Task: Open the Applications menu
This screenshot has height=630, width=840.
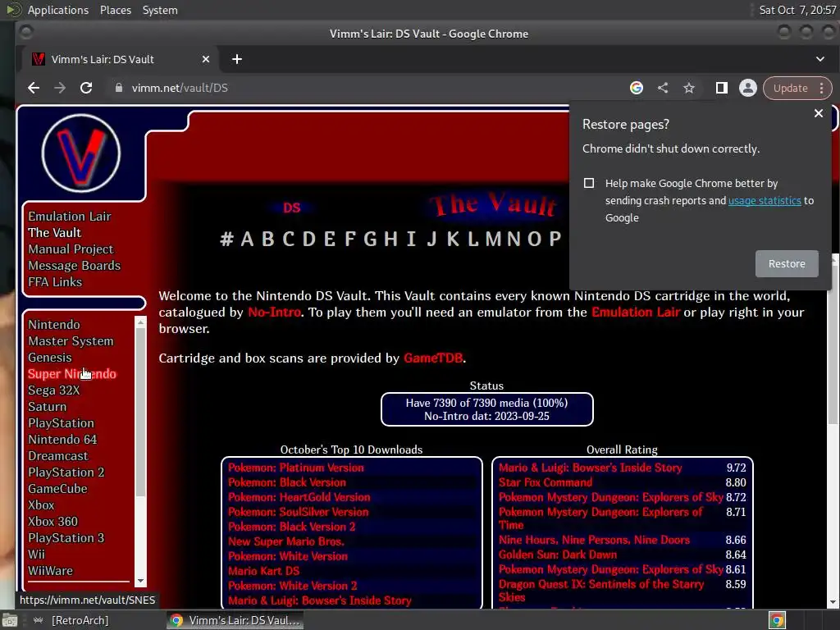Action: (x=58, y=10)
